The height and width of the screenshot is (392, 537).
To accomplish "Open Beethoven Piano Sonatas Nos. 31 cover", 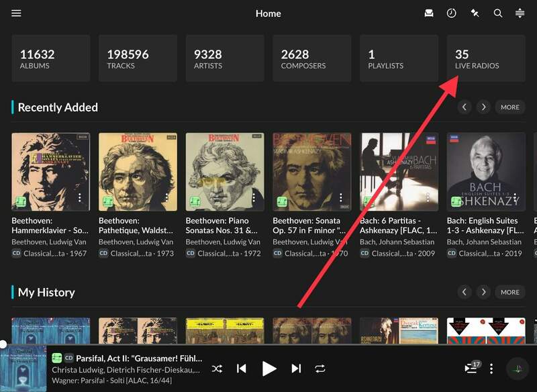I will tap(225, 172).
